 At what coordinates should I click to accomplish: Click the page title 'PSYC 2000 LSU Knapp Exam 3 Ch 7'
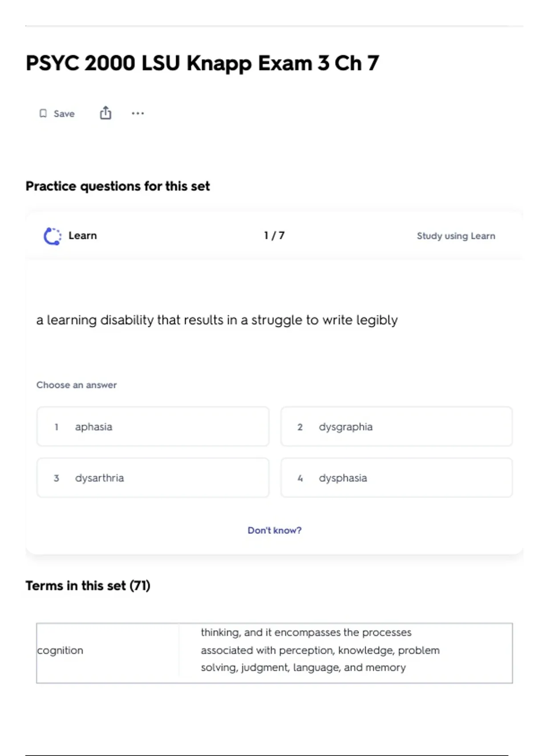pyautogui.click(x=202, y=63)
